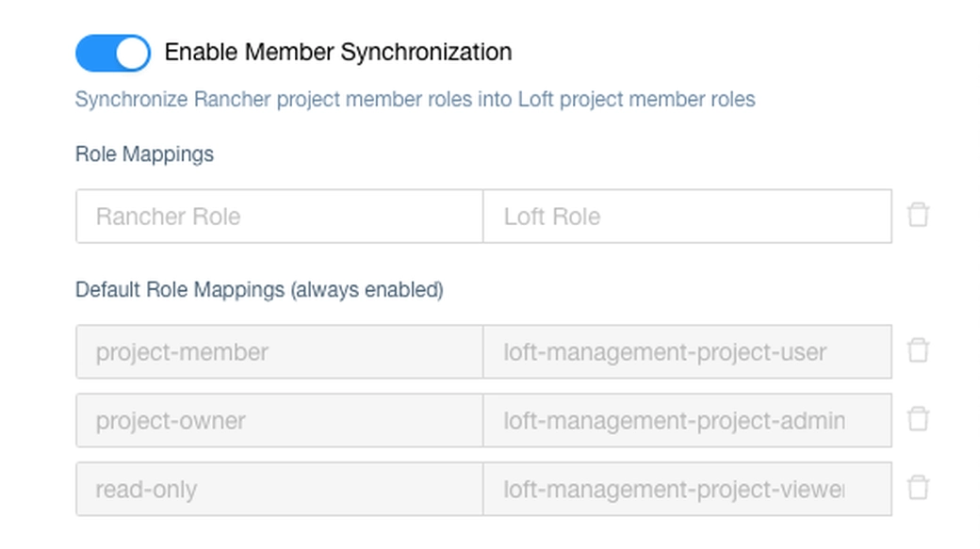Screen dimensions: 980x549
Task: Select the project-member disabled field
Action: (x=279, y=352)
